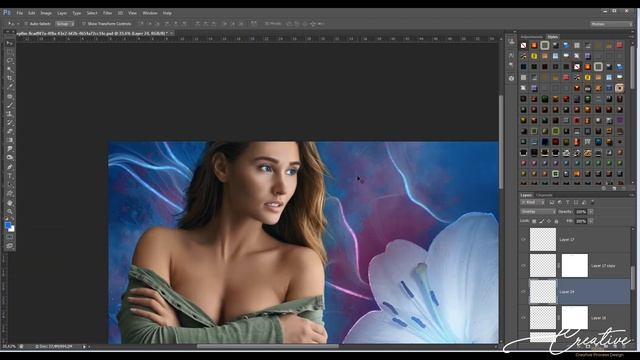This screenshot has width=640, height=360.
Task: Filter layers by type (T) icon
Action: coord(567,202)
